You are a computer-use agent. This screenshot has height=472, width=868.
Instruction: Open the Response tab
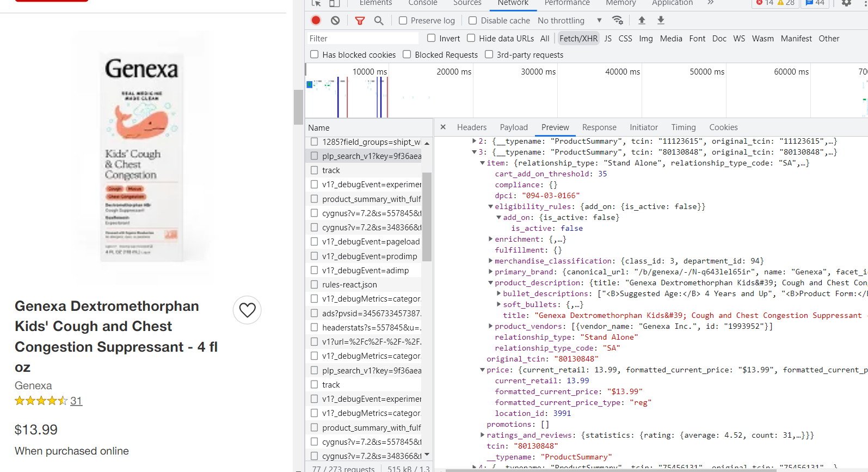point(599,127)
